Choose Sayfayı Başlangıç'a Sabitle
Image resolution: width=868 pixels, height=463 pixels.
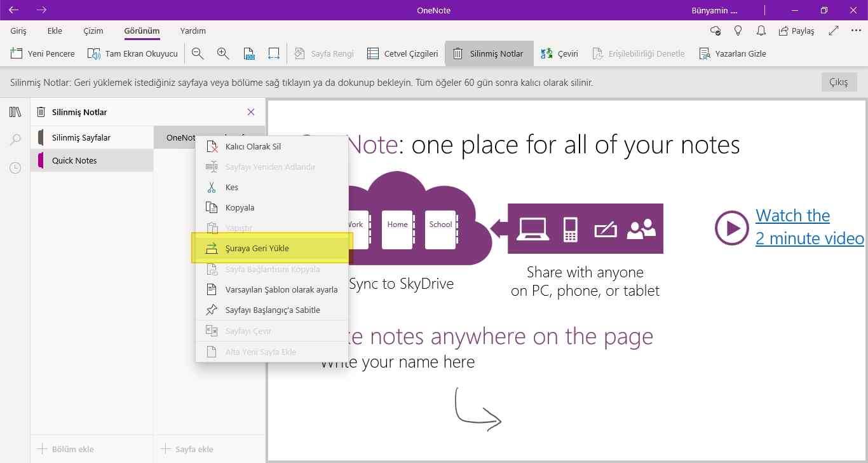(x=271, y=310)
